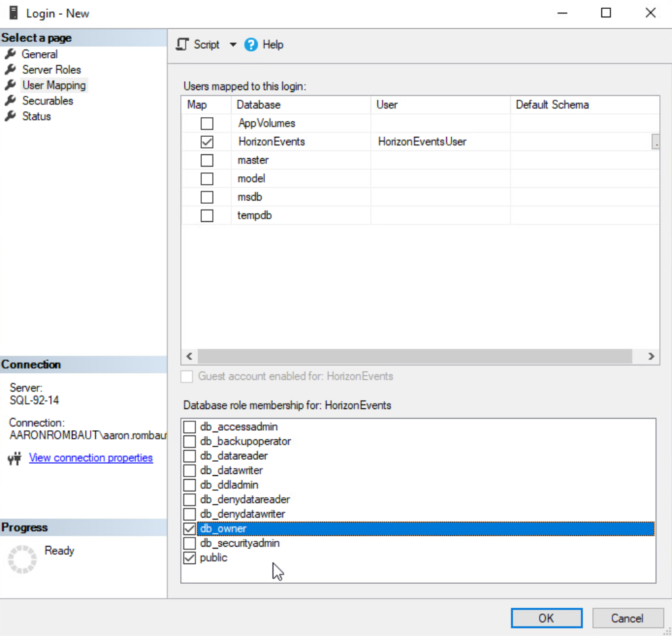Click the Script toolbar icon
The image size is (672, 636).
(x=184, y=45)
